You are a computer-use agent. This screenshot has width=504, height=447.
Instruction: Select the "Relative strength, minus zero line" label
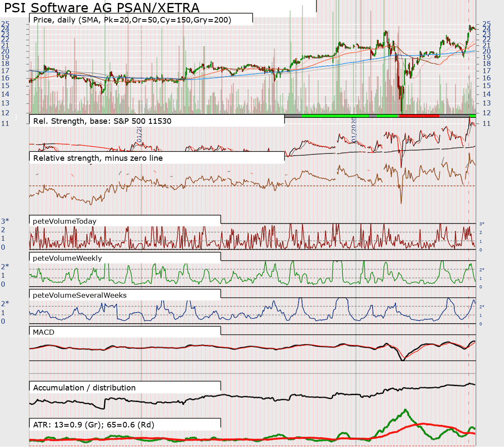tap(98, 158)
